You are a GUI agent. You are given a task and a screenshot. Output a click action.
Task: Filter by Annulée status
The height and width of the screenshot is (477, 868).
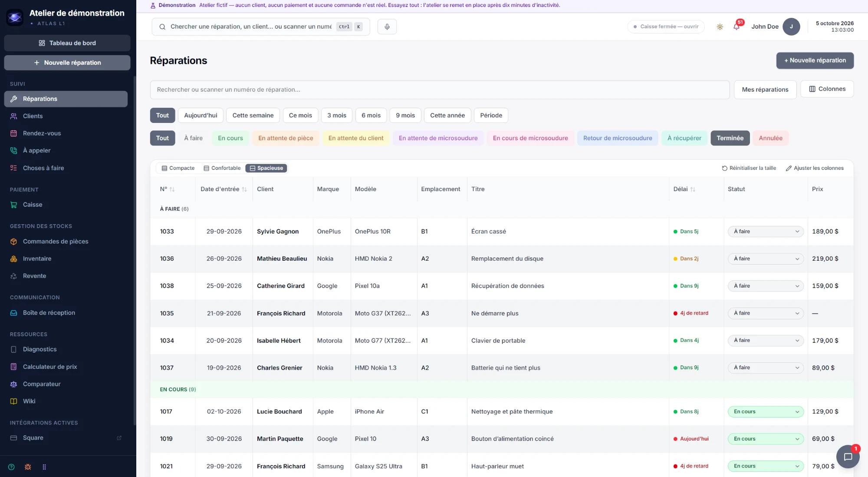(x=770, y=138)
